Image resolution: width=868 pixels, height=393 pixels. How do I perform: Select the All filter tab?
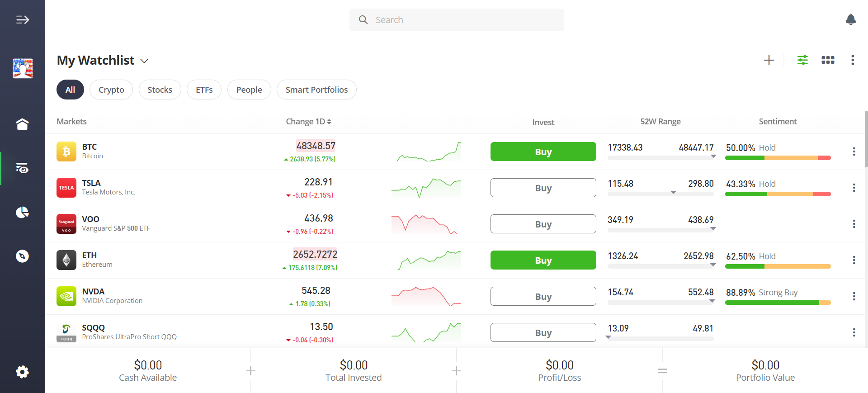(70, 90)
